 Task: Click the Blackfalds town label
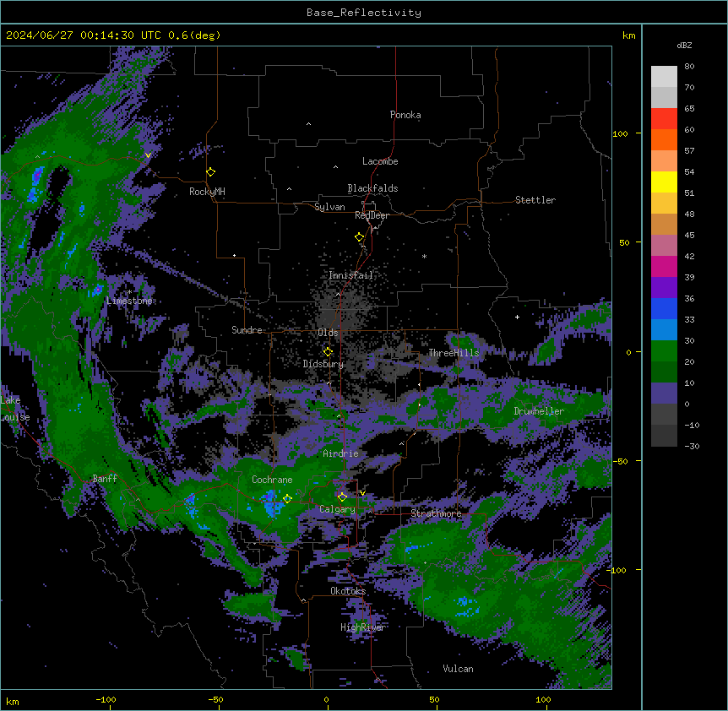click(x=372, y=188)
